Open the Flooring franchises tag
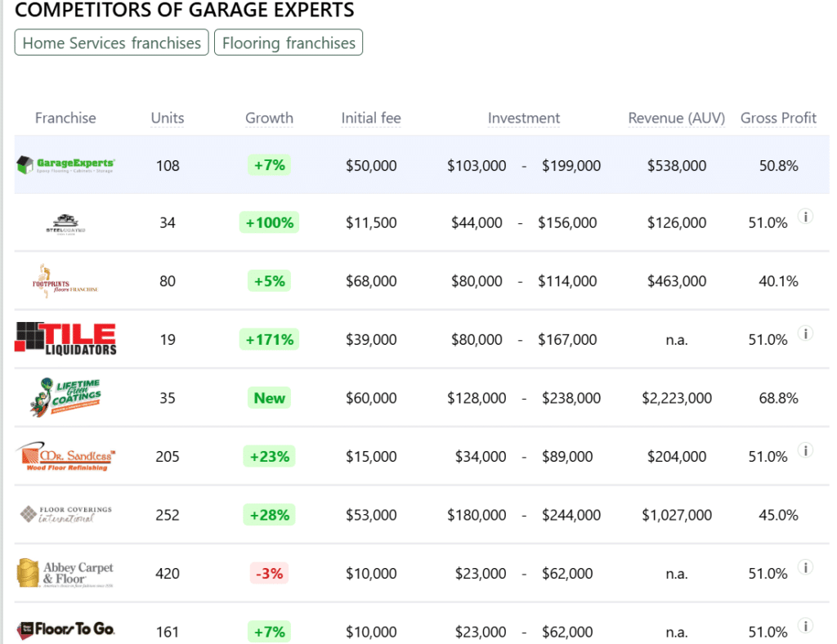Screen dimensions: 837x644 pyautogui.click(x=289, y=42)
